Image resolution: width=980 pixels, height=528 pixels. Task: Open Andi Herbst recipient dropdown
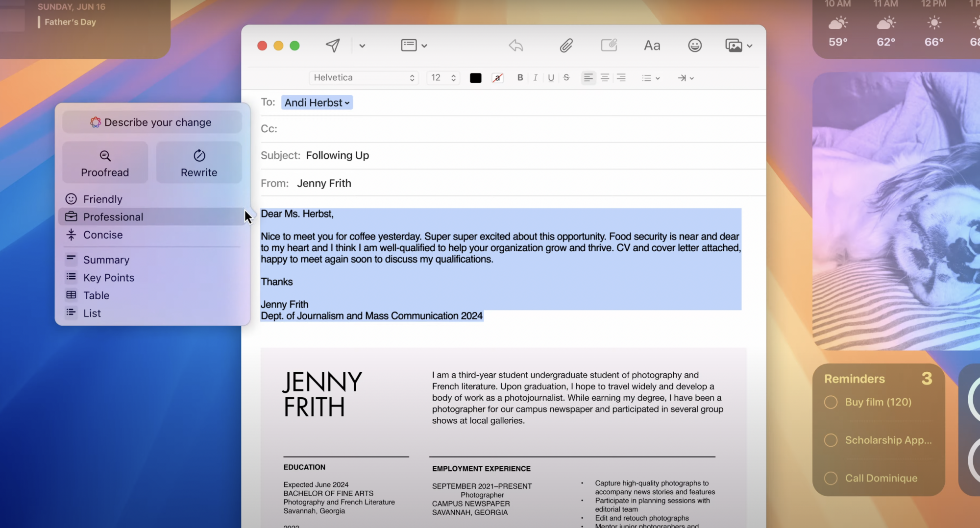click(x=317, y=102)
